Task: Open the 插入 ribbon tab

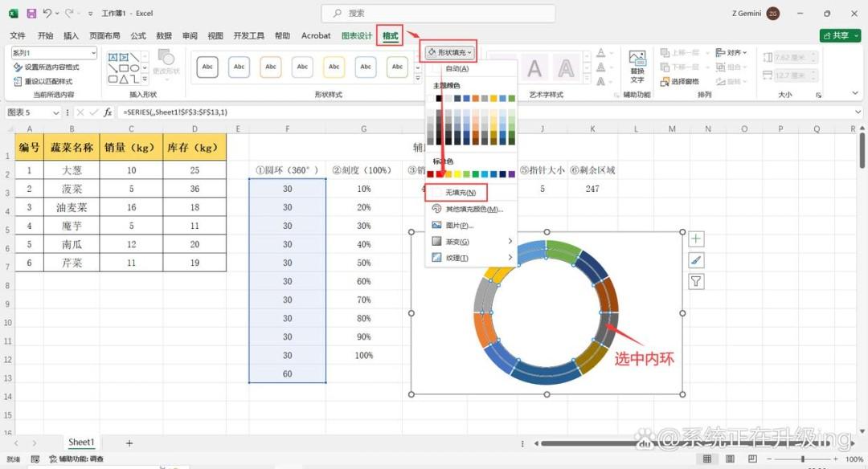Action: pyautogui.click(x=71, y=35)
